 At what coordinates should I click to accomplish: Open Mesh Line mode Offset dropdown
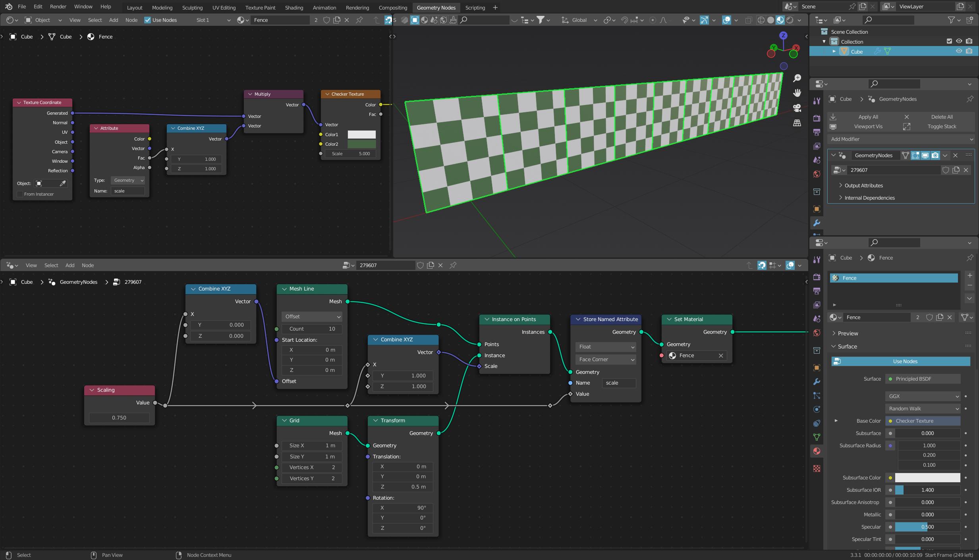(312, 316)
